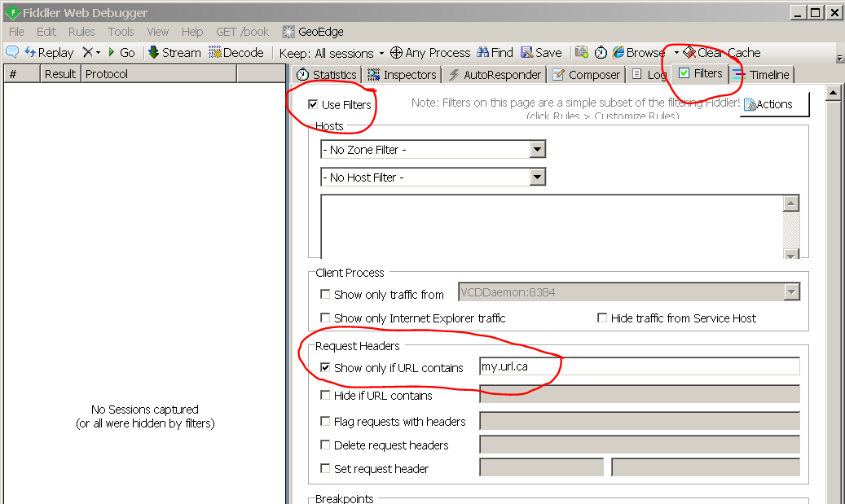Open the Browse dropdown arrow
Screen dimensions: 845x504
click(x=676, y=53)
